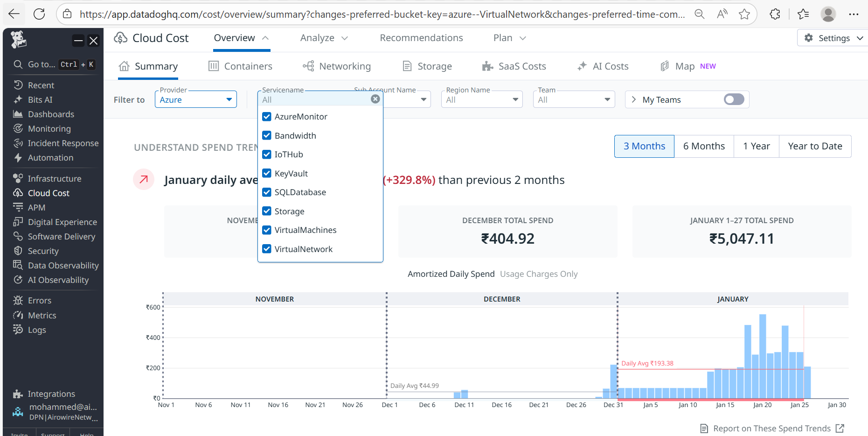Clear the Servicename filter with the X icon
This screenshot has height=436, width=868.
click(x=375, y=99)
